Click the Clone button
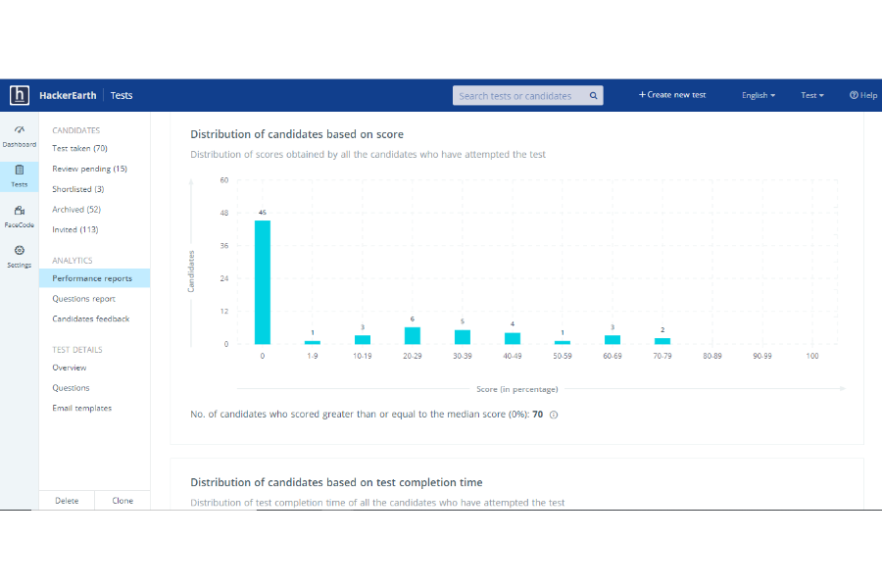 122,501
